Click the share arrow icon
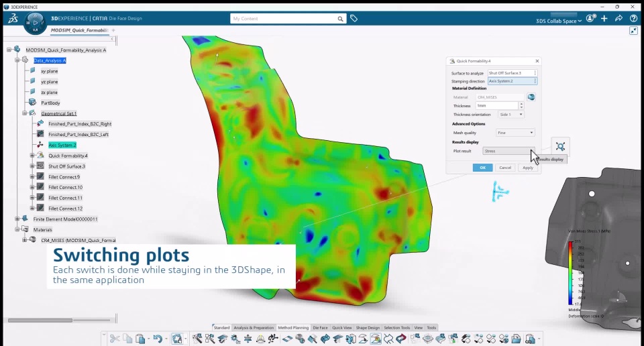The height and width of the screenshot is (346, 644). (x=619, y=19)
